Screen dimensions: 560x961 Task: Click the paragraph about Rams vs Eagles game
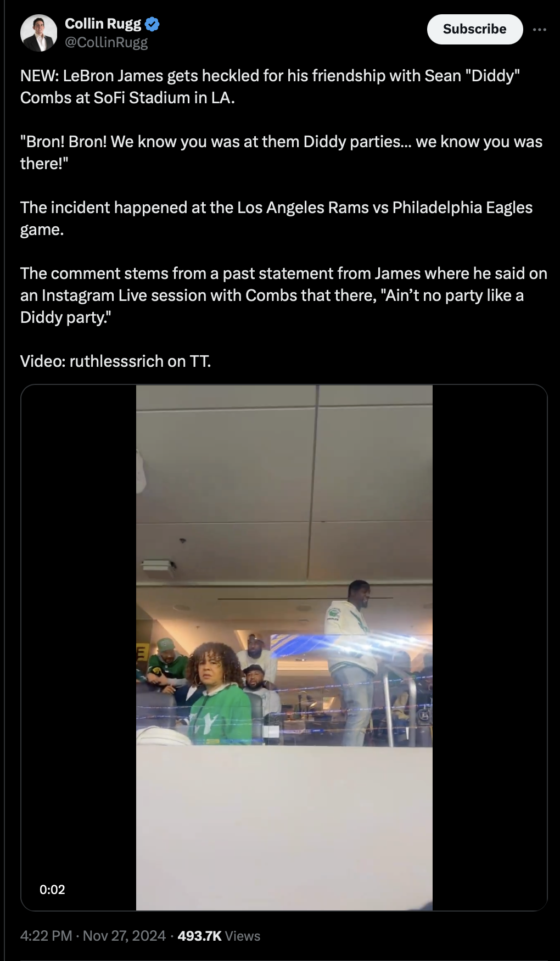[276, 219]
